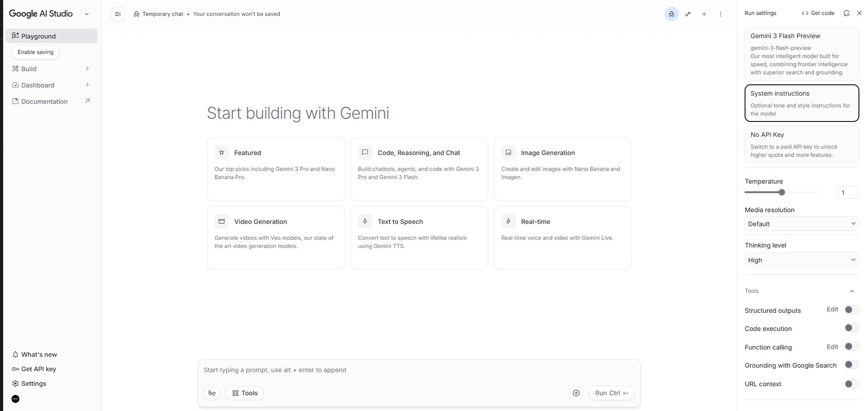Expand the Build submenu chevron
Image resolution: width=868 pixels, height=411 pixels.
click(x=87, y=69)
